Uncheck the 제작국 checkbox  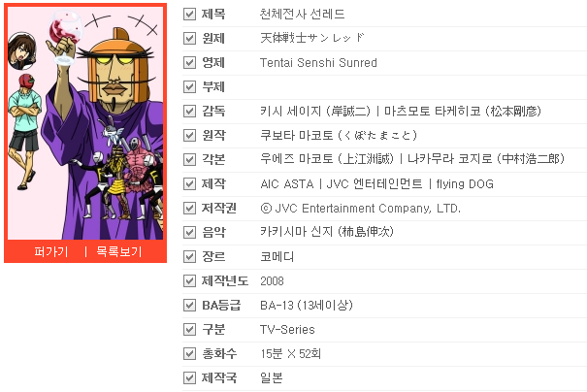tap(189, 377)
